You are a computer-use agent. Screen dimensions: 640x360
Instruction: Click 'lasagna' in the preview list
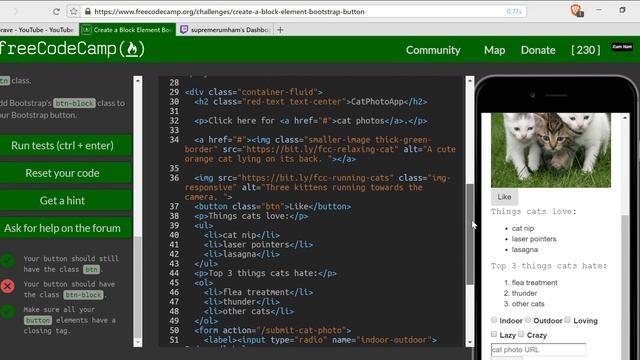(525, 249)
